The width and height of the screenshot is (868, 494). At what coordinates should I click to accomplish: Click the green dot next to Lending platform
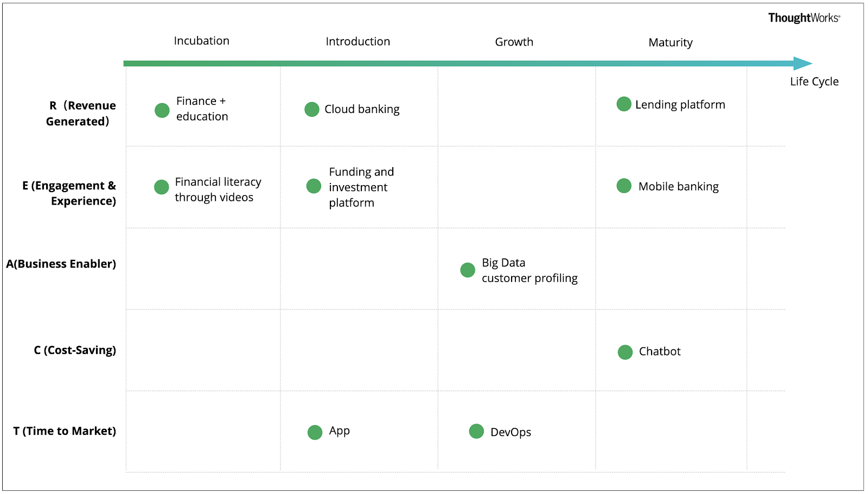point(624,104)
